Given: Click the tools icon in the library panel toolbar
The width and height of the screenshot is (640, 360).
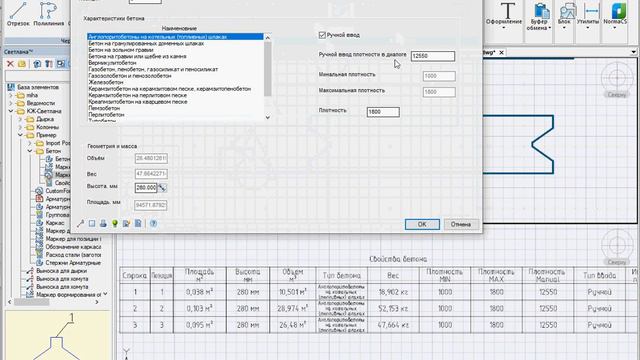Looking at the screenshot, I should (x=49, y=64).
